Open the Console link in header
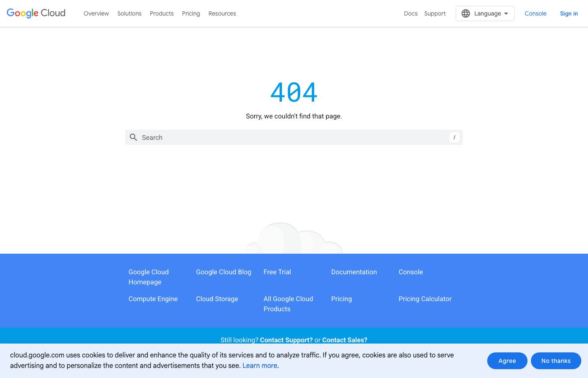Image resolution: width=588 pixels, height=378 pixels. (535, 13)
